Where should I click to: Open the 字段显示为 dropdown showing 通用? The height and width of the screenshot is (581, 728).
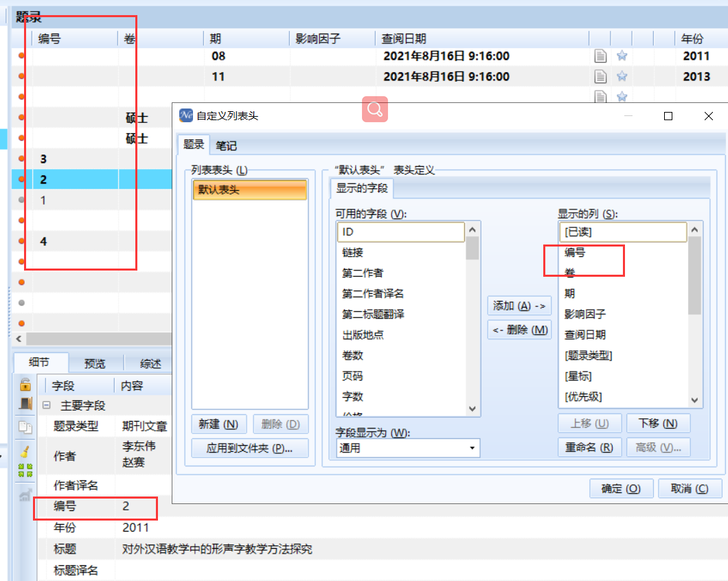(407, 448)
